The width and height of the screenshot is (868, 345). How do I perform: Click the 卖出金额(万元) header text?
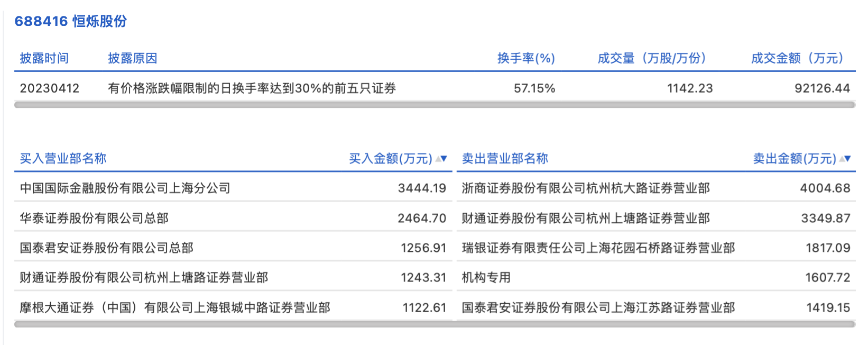point(795,158)
